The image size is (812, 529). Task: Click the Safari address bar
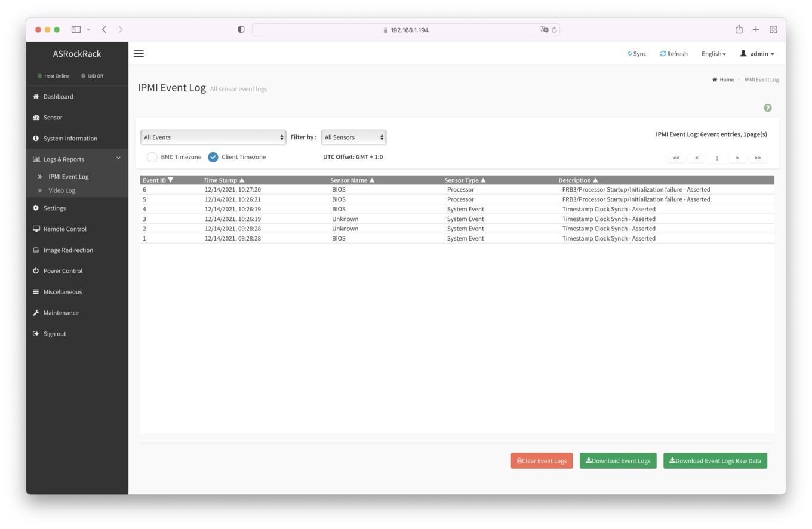(x=406, y=30)
